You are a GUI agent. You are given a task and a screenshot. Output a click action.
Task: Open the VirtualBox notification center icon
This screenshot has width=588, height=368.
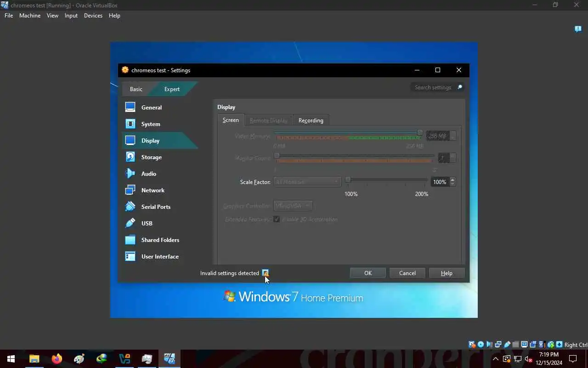(x=578, y=29)
